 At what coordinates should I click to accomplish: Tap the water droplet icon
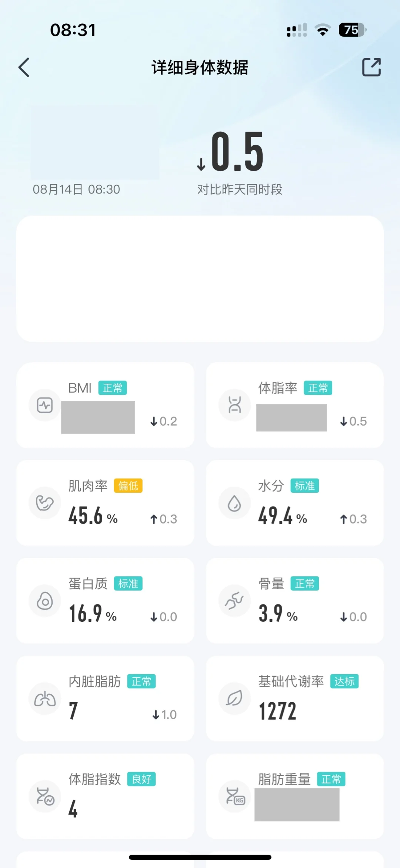234,503
